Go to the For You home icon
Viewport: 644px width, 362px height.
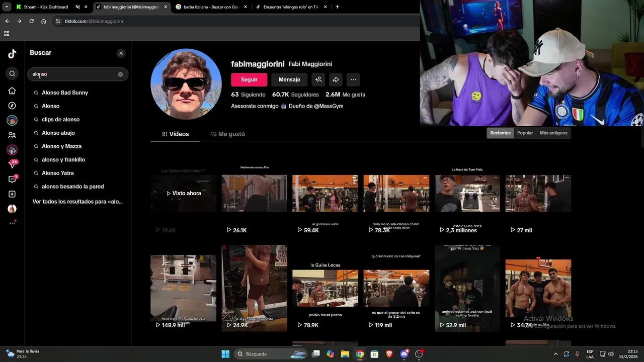[12, 91]
